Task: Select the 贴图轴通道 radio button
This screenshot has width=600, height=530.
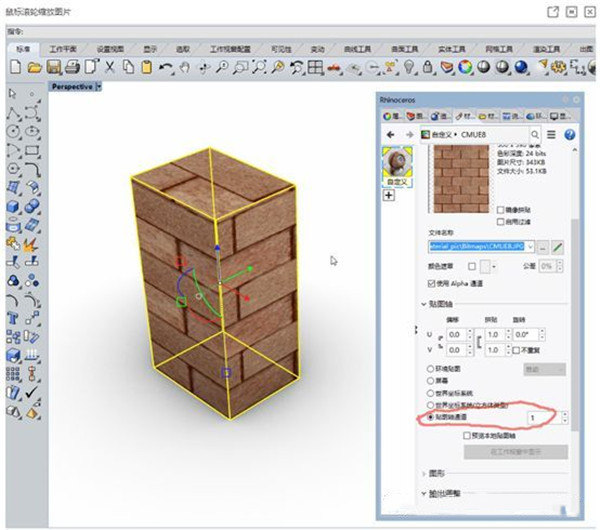Action: 430,417
